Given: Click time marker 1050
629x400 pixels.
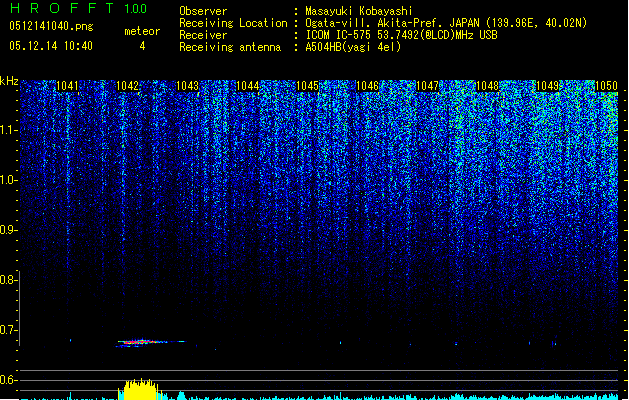Looking at the screenshot, I should 606,86.
